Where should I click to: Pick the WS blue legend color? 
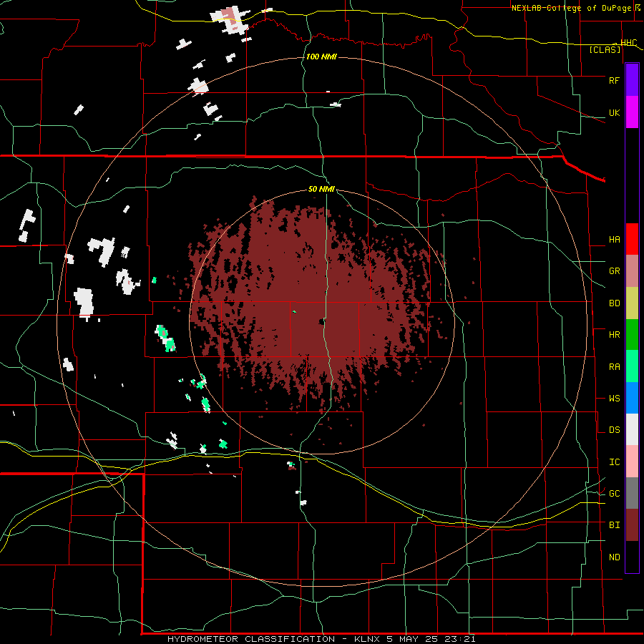point(632,398)
